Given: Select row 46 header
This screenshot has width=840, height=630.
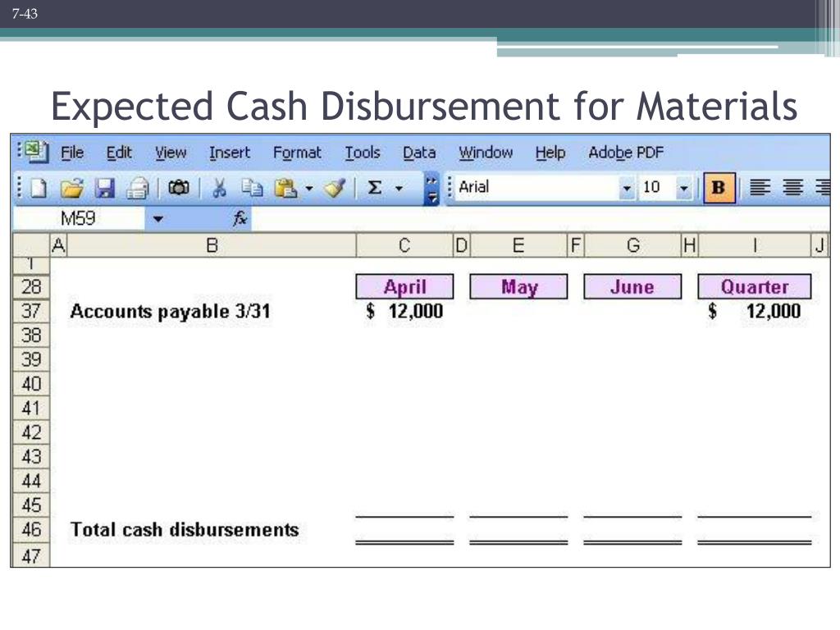Looking at the screenshot, I should [31, 529].
